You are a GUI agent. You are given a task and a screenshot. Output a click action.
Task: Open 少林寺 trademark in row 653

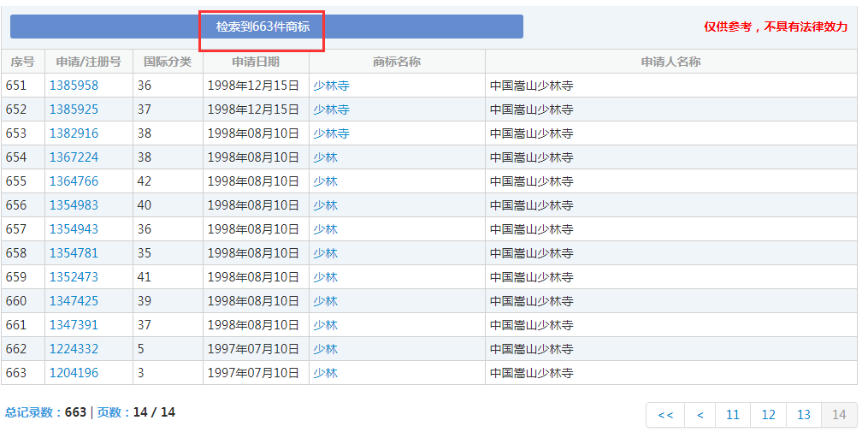click(331, 133)
